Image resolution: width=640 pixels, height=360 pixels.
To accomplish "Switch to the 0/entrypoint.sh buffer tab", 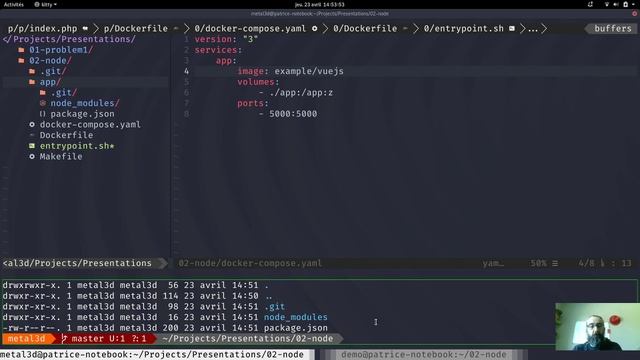I will click(x=469, y=28).
